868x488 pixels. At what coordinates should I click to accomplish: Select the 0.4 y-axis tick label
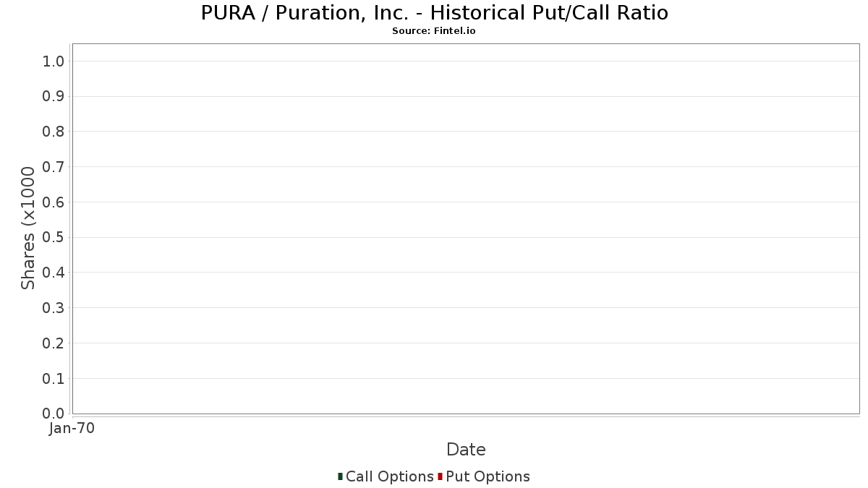(54, 273)
